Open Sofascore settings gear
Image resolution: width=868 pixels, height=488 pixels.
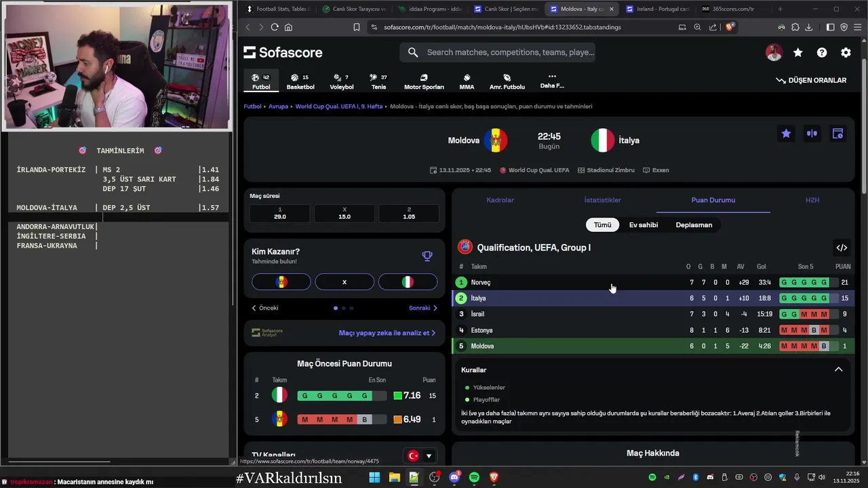pyautogui.click(x=846, y=53)
